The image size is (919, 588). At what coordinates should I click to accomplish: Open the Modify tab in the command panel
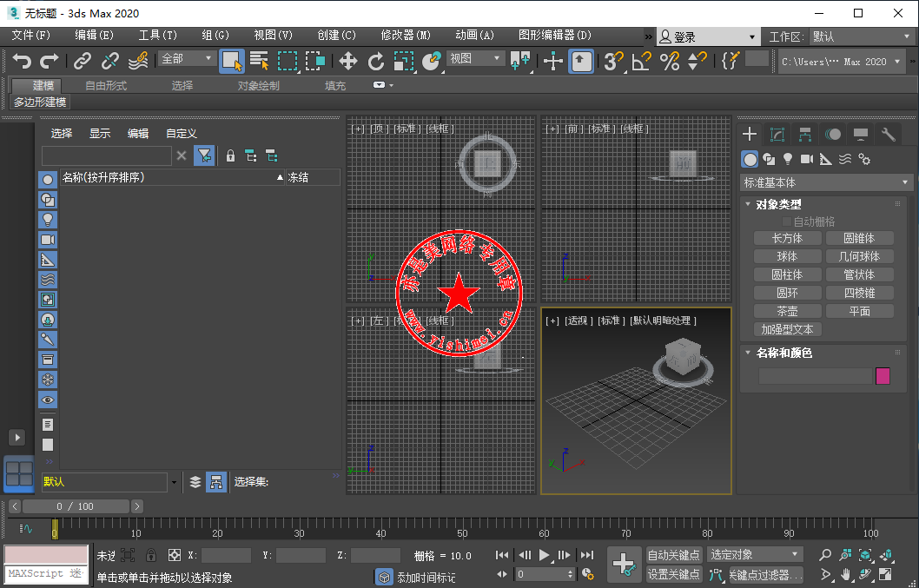[777, 135]
